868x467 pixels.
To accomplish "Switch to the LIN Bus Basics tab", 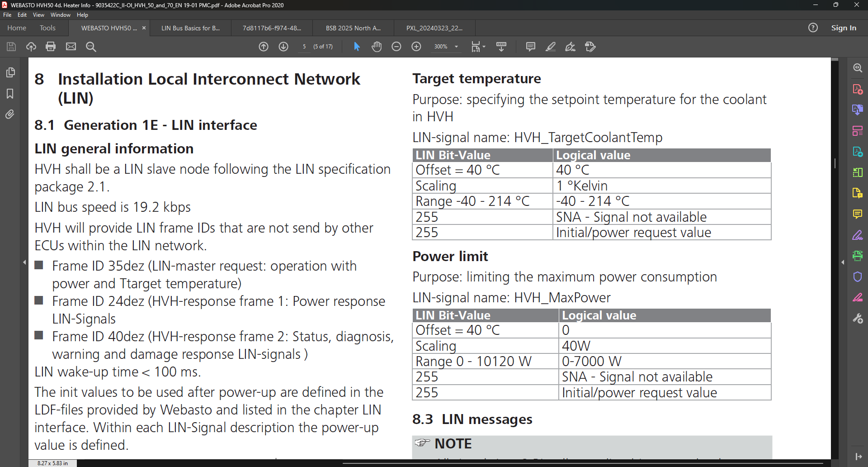I will tap(190, 28).
